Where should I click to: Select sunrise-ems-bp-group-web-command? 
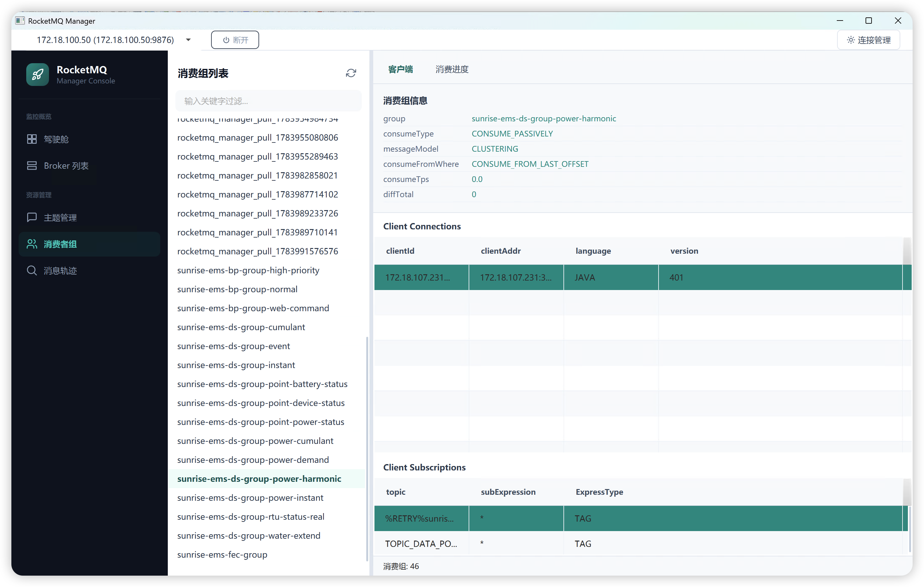(x=267, y=308)
